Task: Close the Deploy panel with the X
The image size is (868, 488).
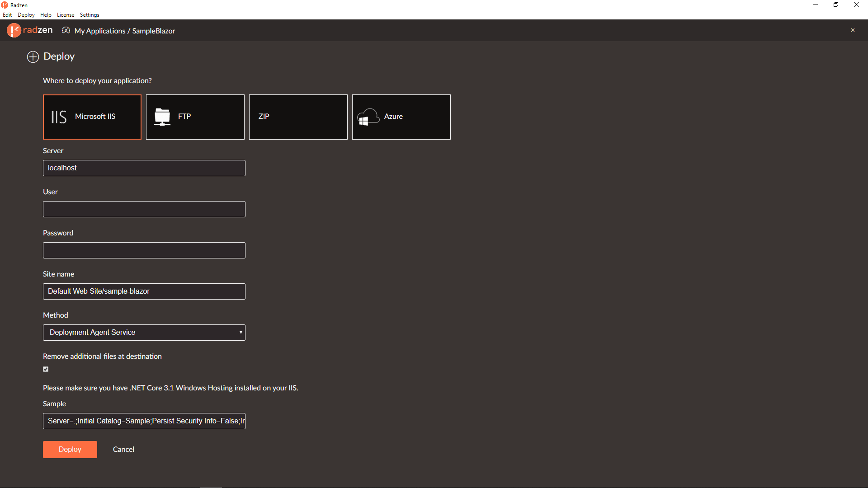Action: [x=853, y=30]
